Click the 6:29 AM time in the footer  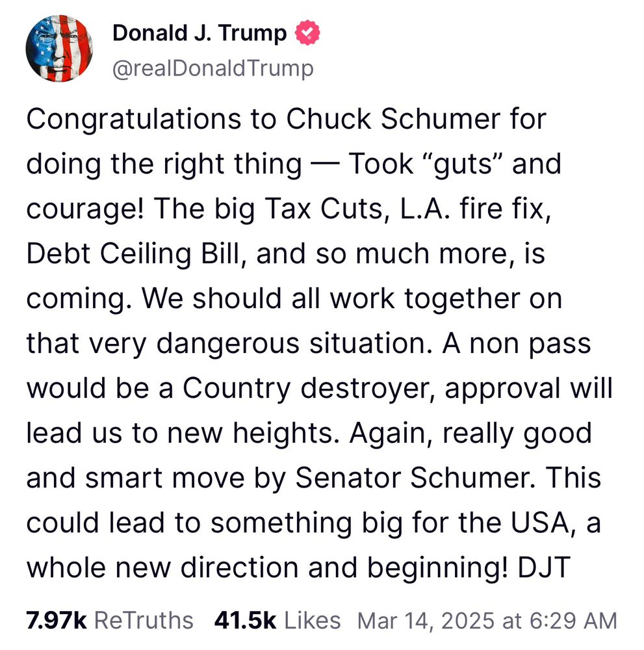coord(574,619)
